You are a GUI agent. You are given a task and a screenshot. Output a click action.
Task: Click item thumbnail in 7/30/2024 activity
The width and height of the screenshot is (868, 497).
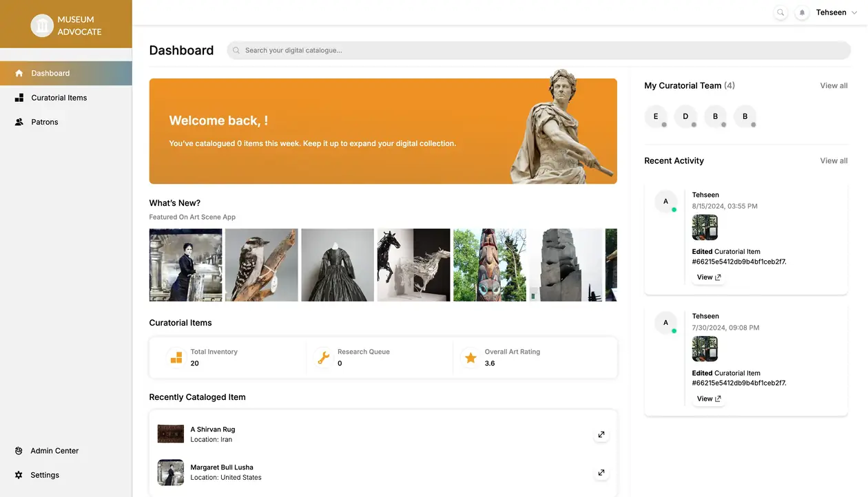coord(705,349)
